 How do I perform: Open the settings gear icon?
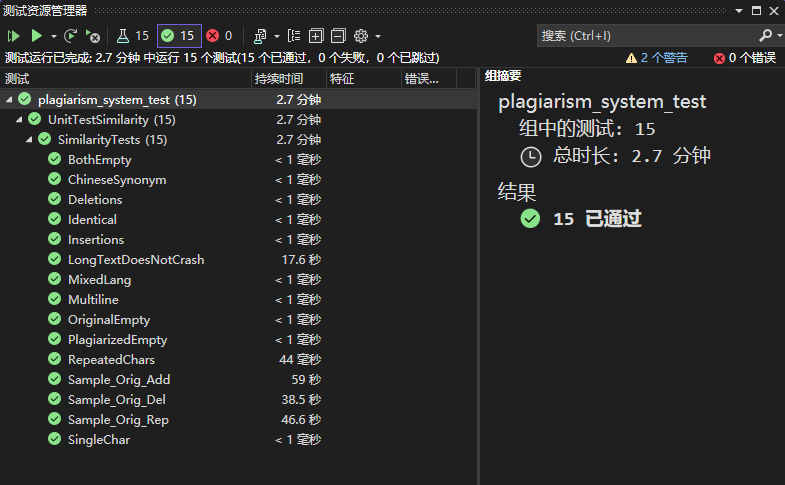tap(361, 36)
